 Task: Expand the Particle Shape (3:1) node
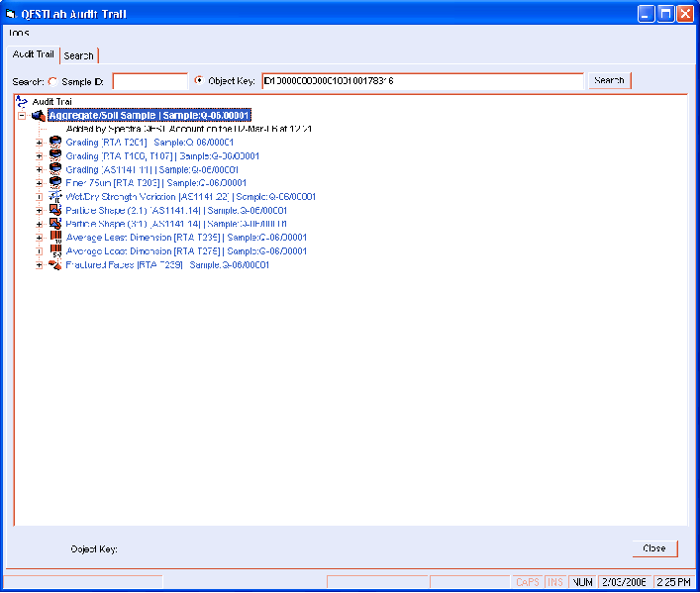40,224
